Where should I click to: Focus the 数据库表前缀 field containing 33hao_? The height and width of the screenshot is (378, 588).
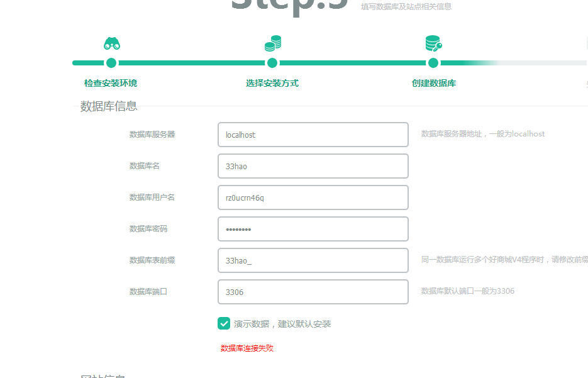click(x=313, y=260)
